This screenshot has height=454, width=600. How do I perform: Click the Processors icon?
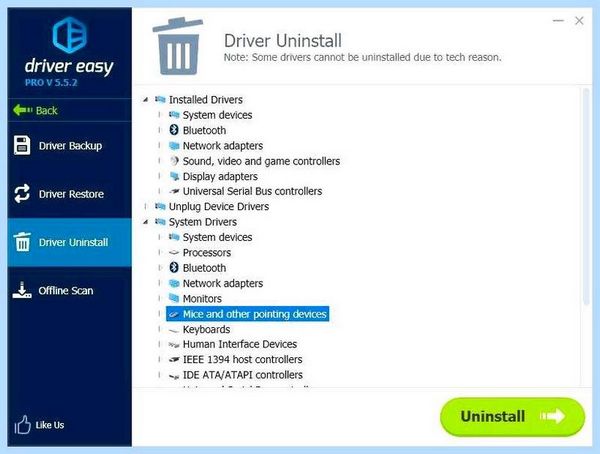coord(174,252)
